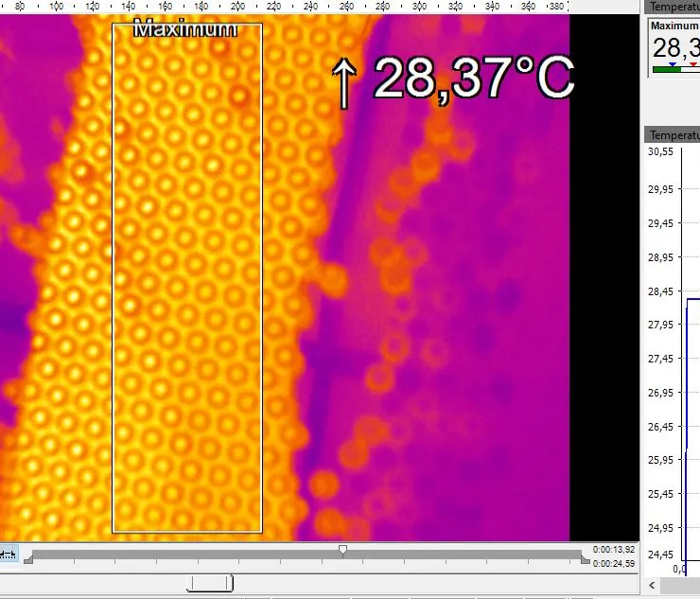Click inside the white measurement rectangle
Image resolution: width=700 pixels, height=599 pixels.
pyautogui.click(x=187, y=284)
